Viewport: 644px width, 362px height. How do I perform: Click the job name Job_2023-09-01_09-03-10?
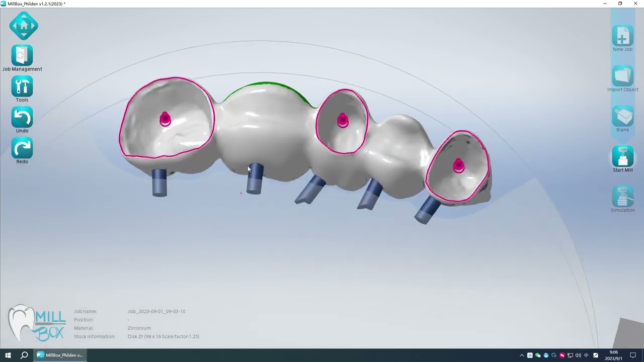click(156, 311)
